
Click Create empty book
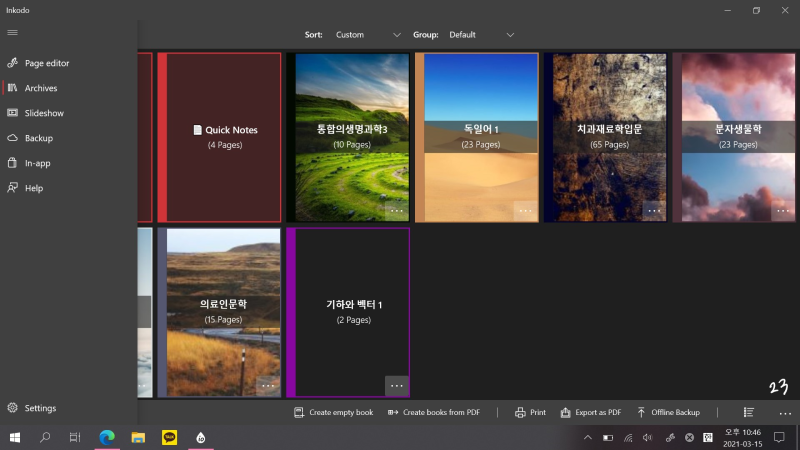pos(334,412)
